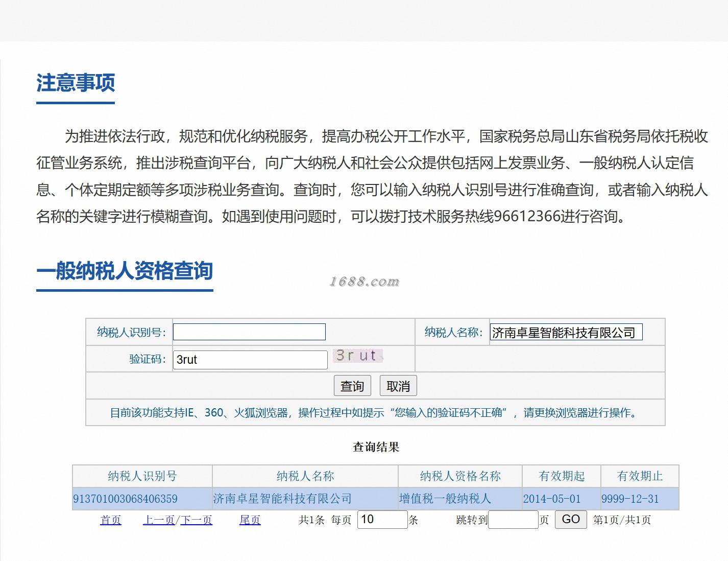Screen dimensions: 728x561
Task: Jump to 尾页 link
Action: point(250,520)
